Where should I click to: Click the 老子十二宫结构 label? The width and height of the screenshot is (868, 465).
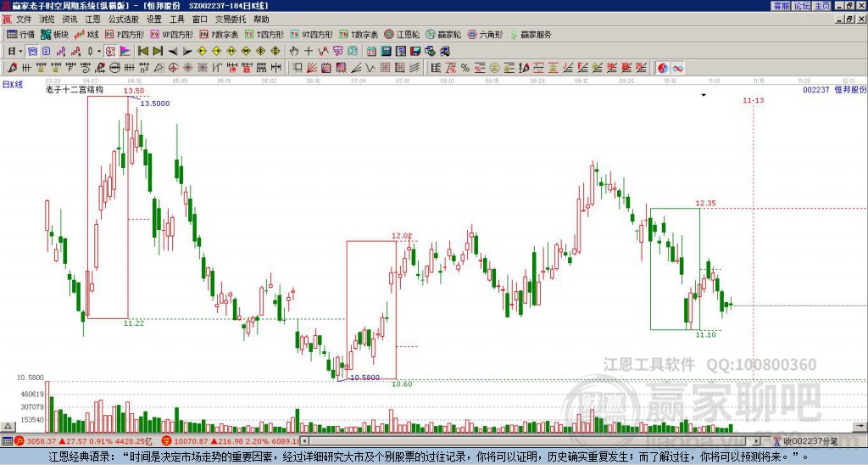[x=75, y=89]
